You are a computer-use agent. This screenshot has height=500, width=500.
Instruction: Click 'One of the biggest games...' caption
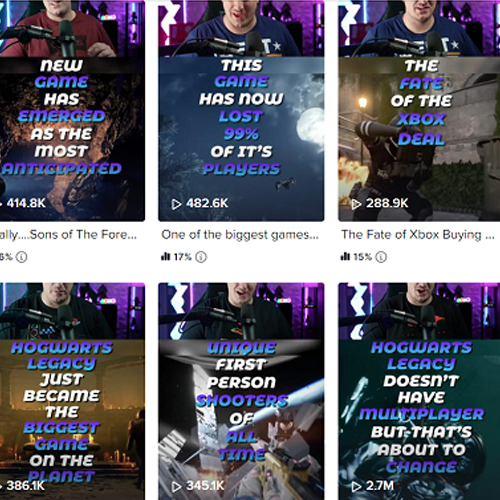coord(240,235)
